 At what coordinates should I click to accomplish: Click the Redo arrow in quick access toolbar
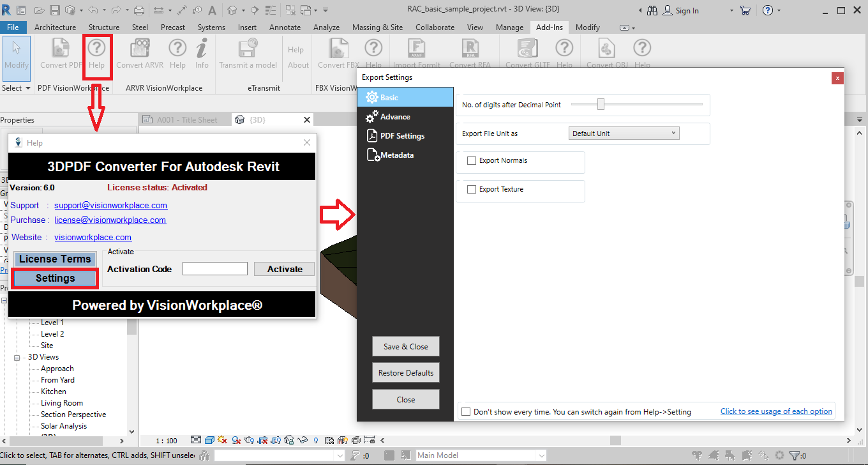tap(115, 10)
